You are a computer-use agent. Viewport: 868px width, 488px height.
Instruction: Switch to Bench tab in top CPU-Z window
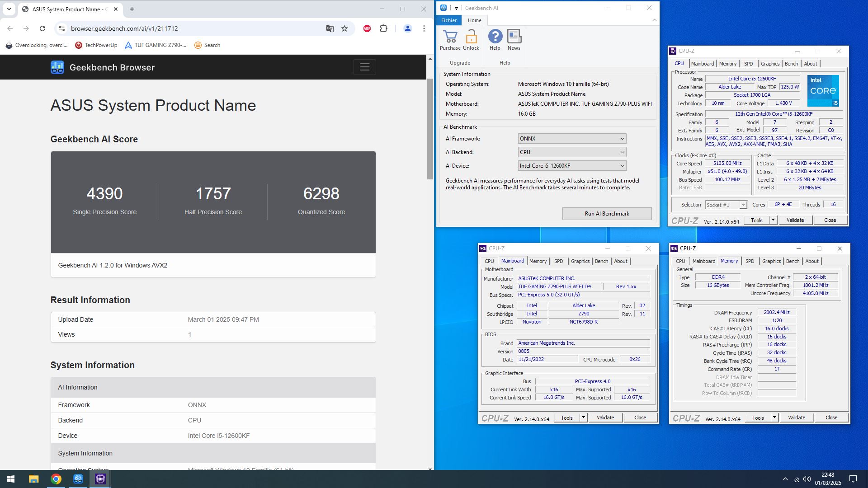[x=791, y=64]
